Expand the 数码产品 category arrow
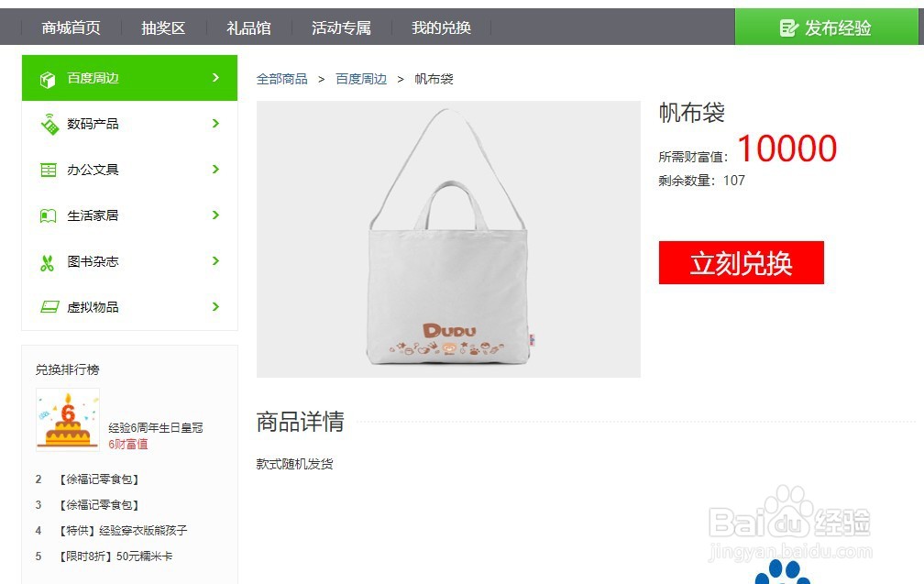The width and height of the screenshot is (924, 584). (215, 123)
